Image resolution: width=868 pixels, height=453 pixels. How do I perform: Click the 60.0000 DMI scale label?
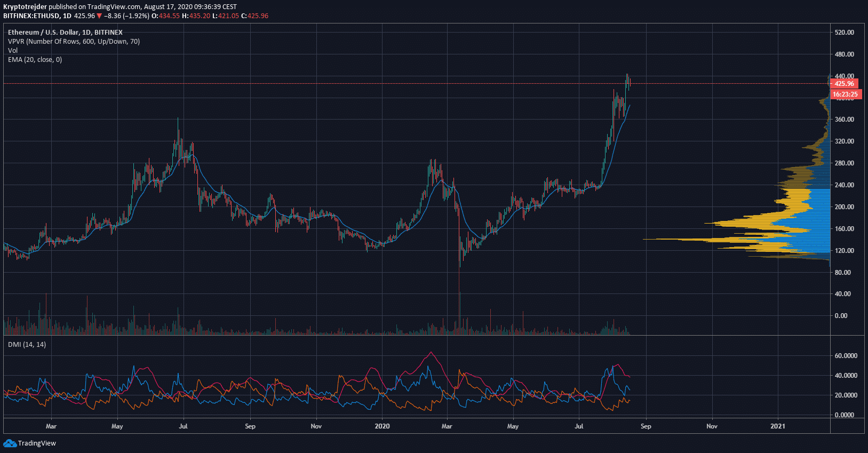pyautogui.click(x=846, y=356)
